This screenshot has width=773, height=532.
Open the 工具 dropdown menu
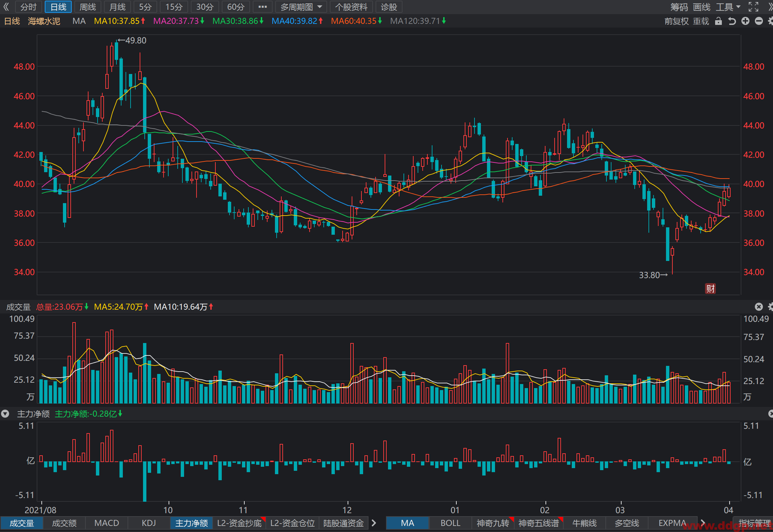click(x=728, y=7)
